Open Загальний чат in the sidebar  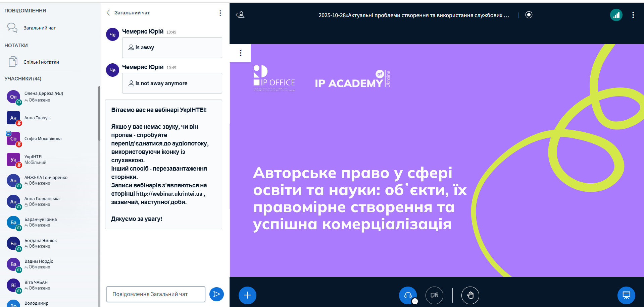click(40, 28)
